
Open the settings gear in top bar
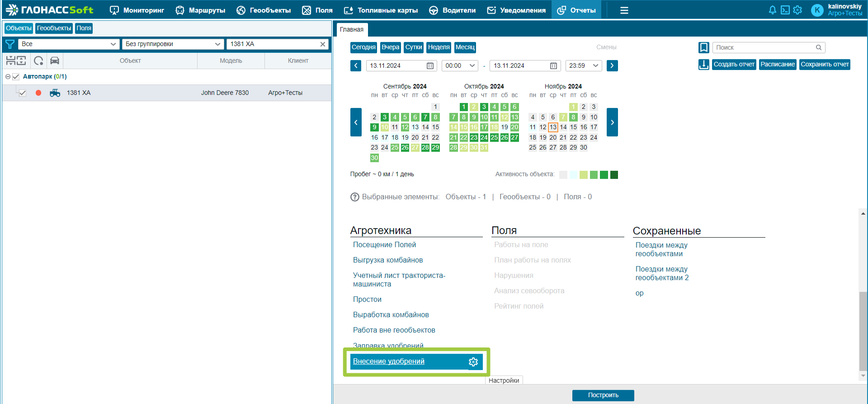797,10
